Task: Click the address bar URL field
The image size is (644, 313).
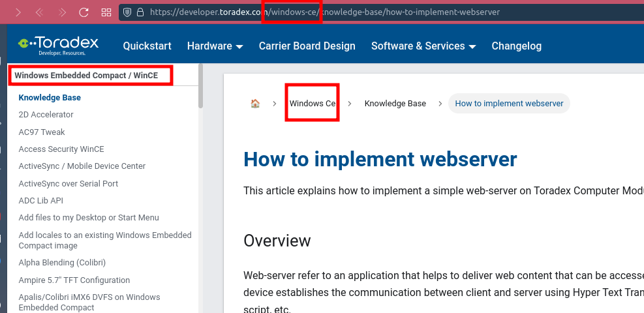Action: [x=382, y=12]
